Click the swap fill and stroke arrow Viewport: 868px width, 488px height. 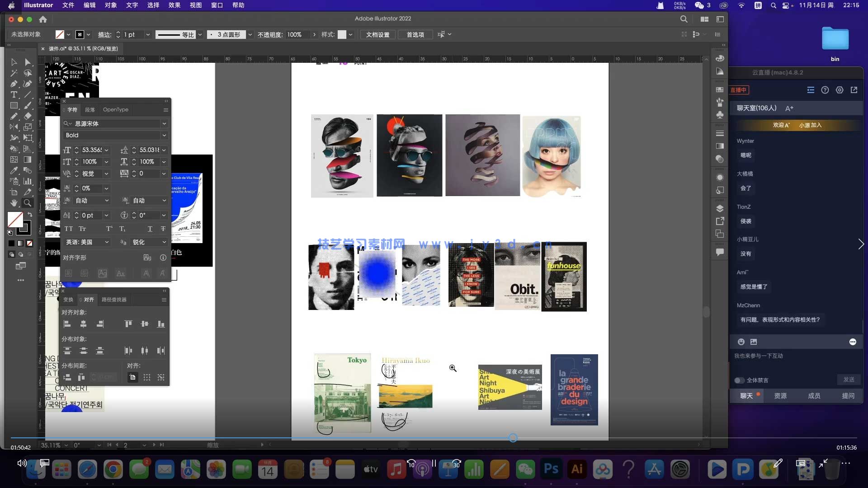(30, 215)
